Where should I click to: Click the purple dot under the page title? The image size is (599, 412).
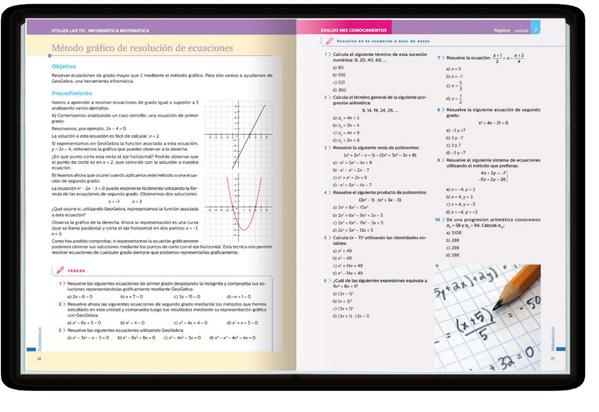[50, 55]
